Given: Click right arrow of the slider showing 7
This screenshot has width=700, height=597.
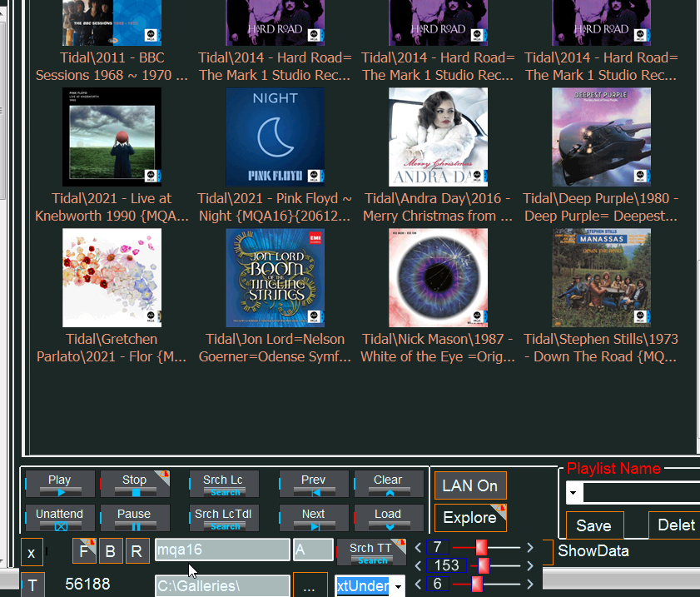Looking at the screenshot, I should point(530,547).
